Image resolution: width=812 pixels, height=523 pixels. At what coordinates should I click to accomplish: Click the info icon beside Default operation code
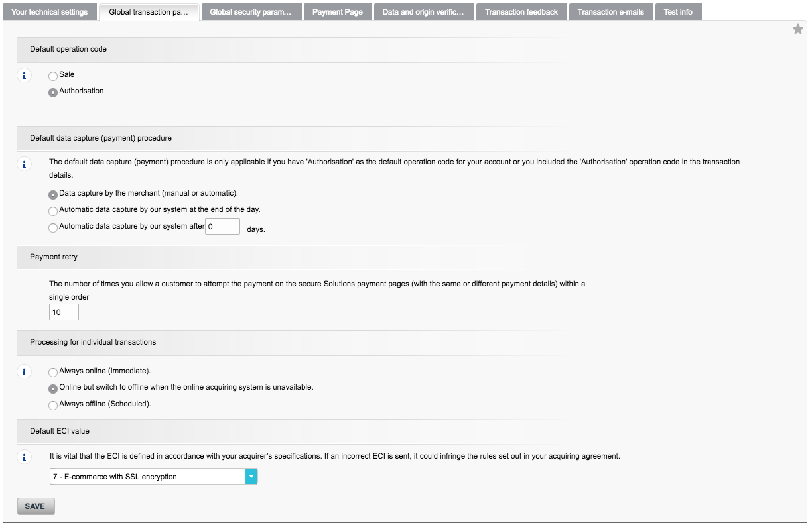click(24, 75)
